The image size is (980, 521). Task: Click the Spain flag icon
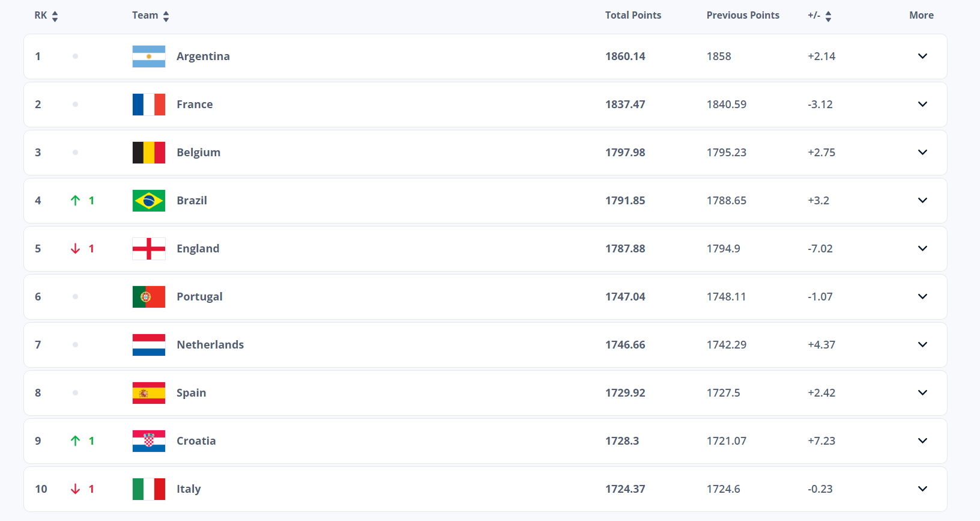[x=148, y=393]
